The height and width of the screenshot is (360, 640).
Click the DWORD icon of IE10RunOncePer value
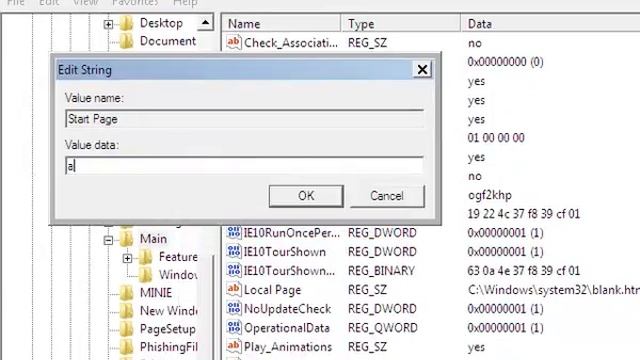tap(233, 232)
